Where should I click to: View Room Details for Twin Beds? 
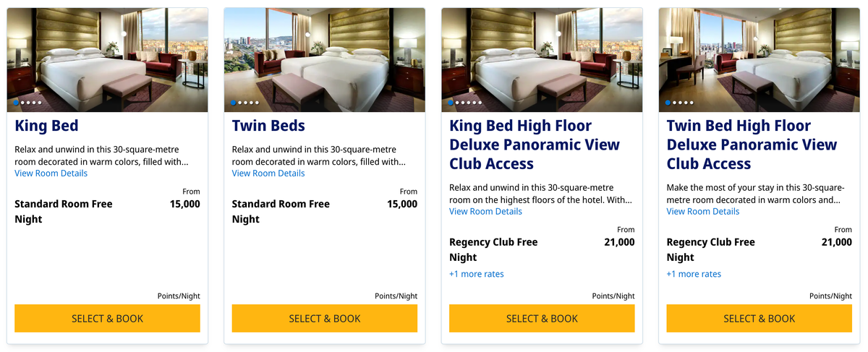[x=268, y=173]
